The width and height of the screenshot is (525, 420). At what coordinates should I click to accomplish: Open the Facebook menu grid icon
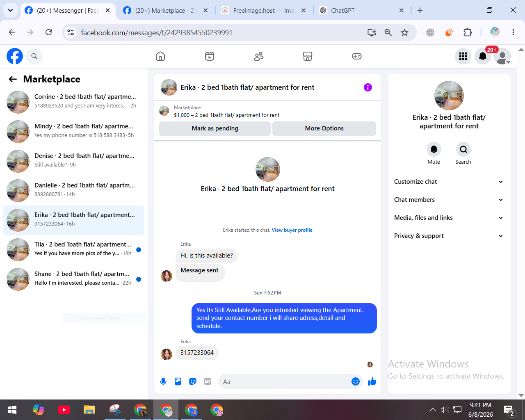point(463,56)
